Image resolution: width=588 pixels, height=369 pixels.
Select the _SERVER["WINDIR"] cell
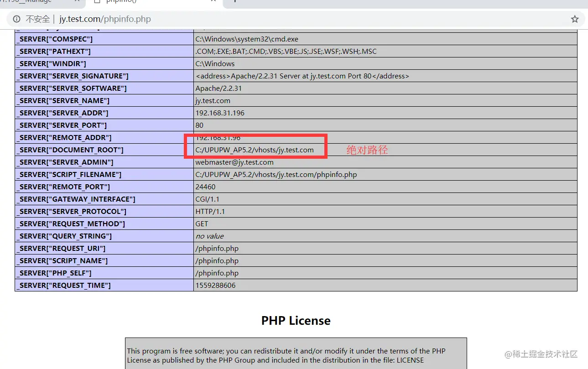(104, 64)
